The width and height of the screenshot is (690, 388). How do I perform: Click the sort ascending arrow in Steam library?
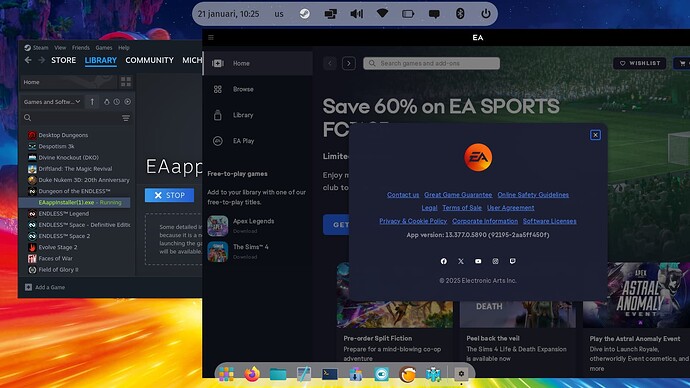click(92, 102)
